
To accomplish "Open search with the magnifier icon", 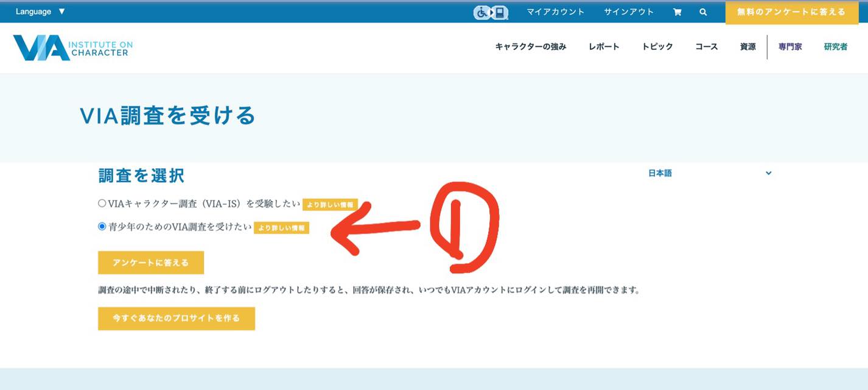I will (x=703, y=12).
